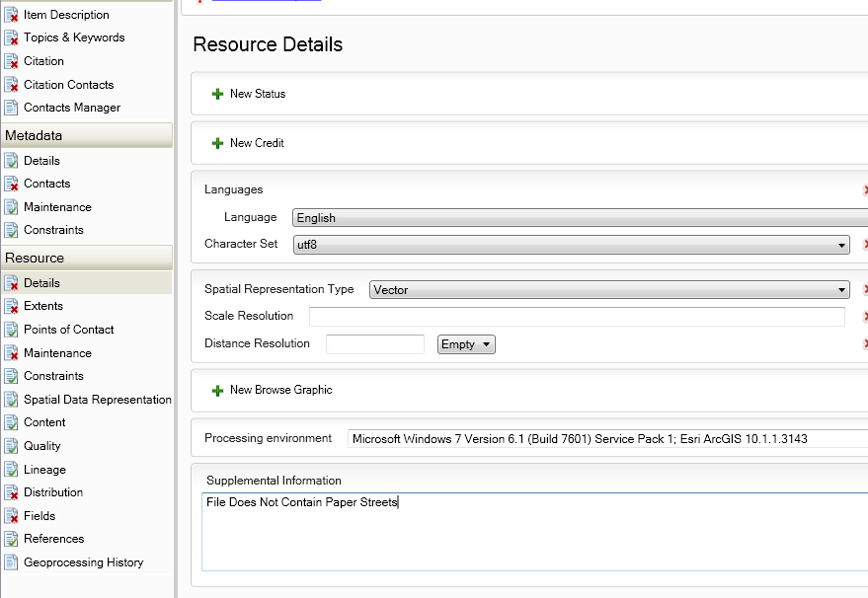Select Lineage in the Resource section
This screenshot has height=598, width=868.
(44, 470)
